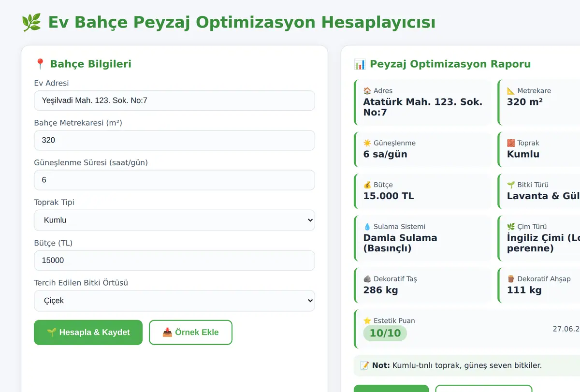The height and width of the screenshot is (392, 580).
Task: Click the 10/10 aesthetic score badge
Action: (x=385, y=333)
